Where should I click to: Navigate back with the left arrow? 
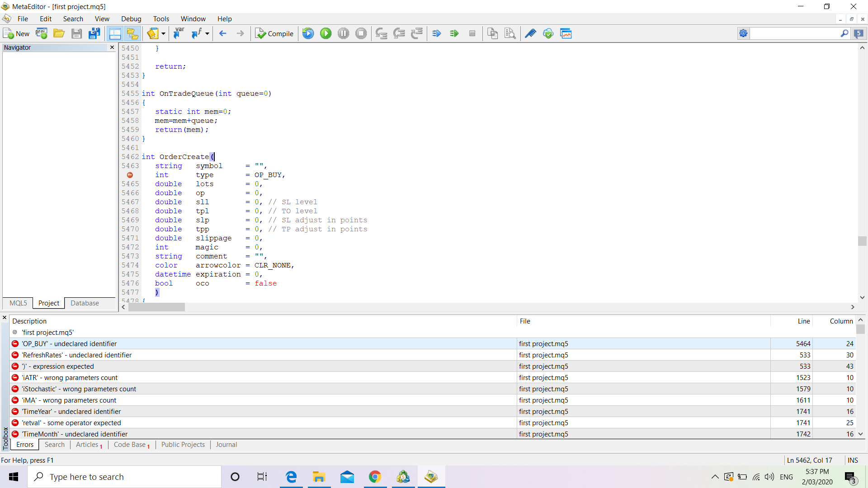[x=223, y=33]
